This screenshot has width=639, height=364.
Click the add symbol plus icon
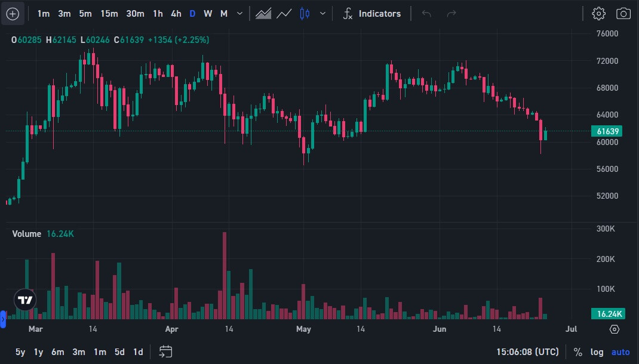(x=13, y=14)
